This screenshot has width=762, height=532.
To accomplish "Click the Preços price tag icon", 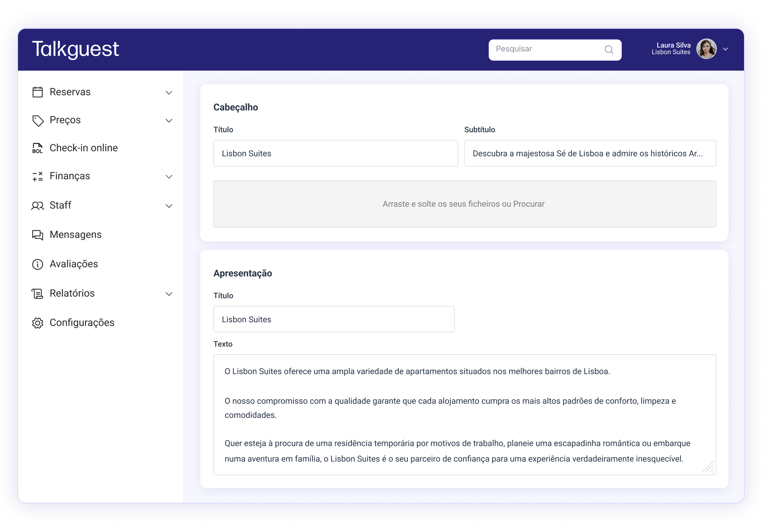I will [x=38, y=121].
